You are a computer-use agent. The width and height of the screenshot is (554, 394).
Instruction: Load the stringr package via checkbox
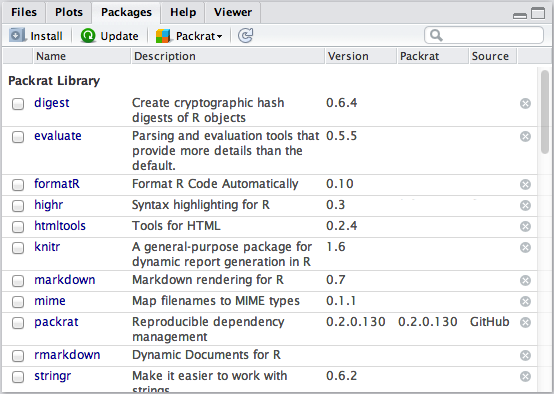(x=18, y=377)
